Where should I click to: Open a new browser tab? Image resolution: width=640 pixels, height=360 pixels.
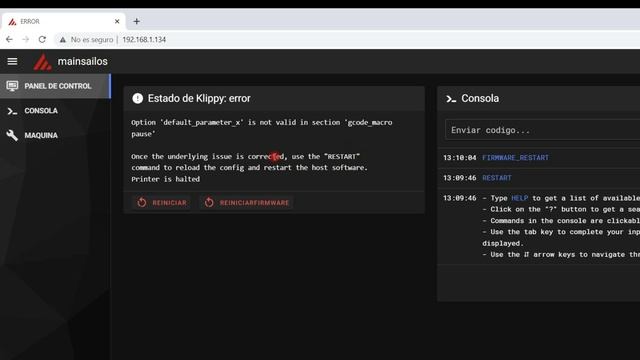(137, 21)
